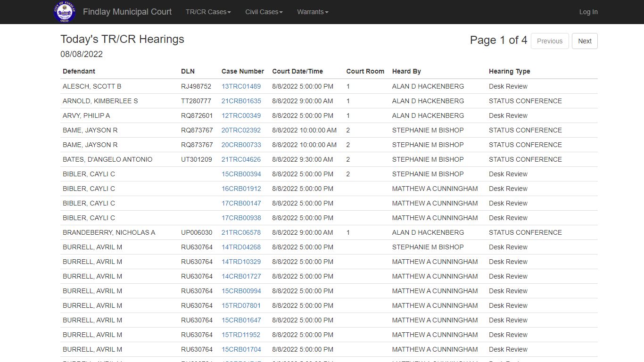Open case number 15CRB01647
This screenshot has width=644, height=362.
[241, 320]
